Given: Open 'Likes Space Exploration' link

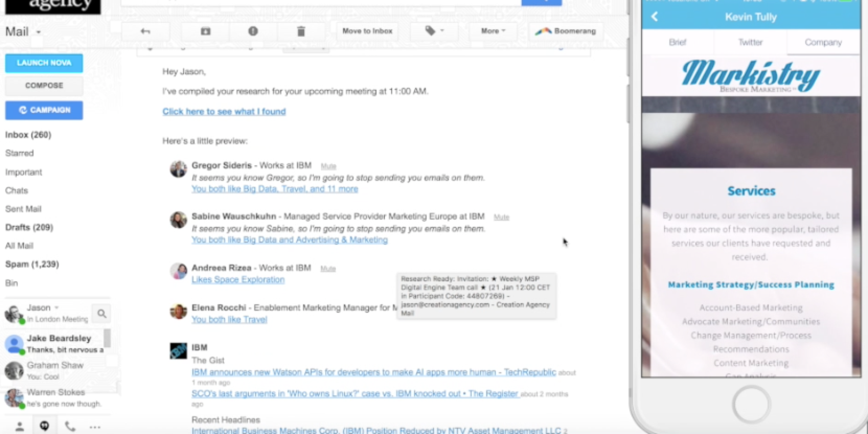Looking at the screenshot, I should 238,280.
